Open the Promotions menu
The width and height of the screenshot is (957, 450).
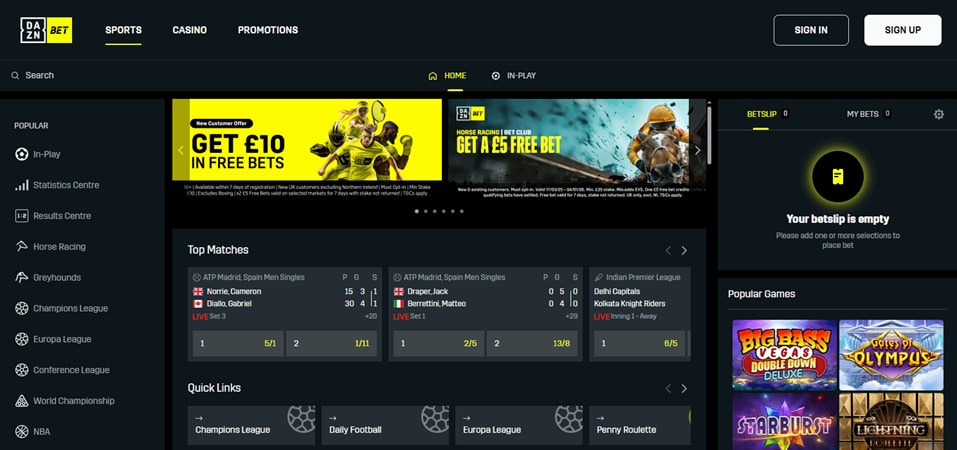point(268,30)
